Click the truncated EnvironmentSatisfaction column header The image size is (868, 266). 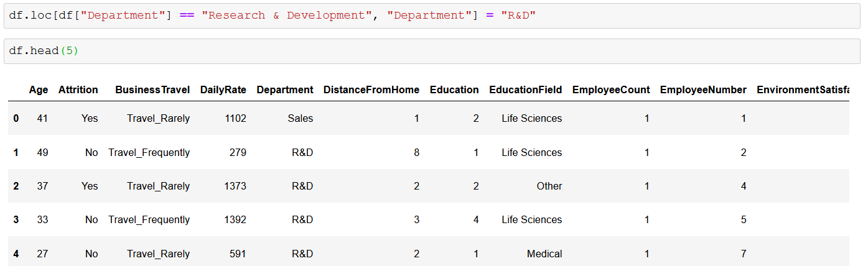[803, 89]
